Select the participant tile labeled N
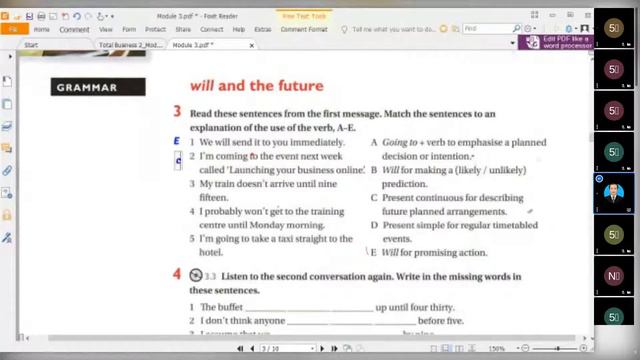This screenshot has height=360, width=640. 614,276
